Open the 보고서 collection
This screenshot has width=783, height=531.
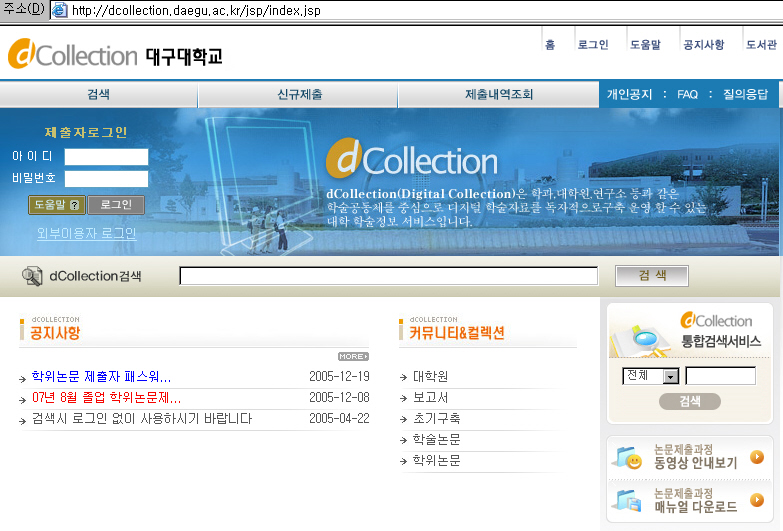[430, 398]
